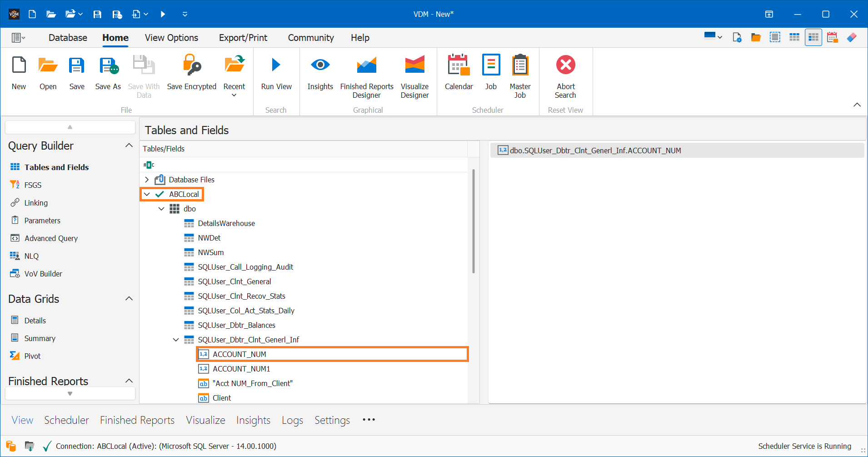
Task: Toggle the ABCLocal database connection checkmark
Action: 159,194
